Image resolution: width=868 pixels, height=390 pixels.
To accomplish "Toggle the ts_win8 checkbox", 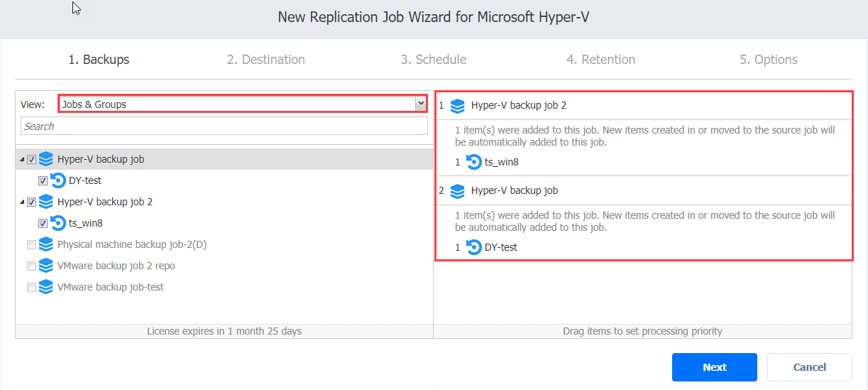I will point(43,224).
